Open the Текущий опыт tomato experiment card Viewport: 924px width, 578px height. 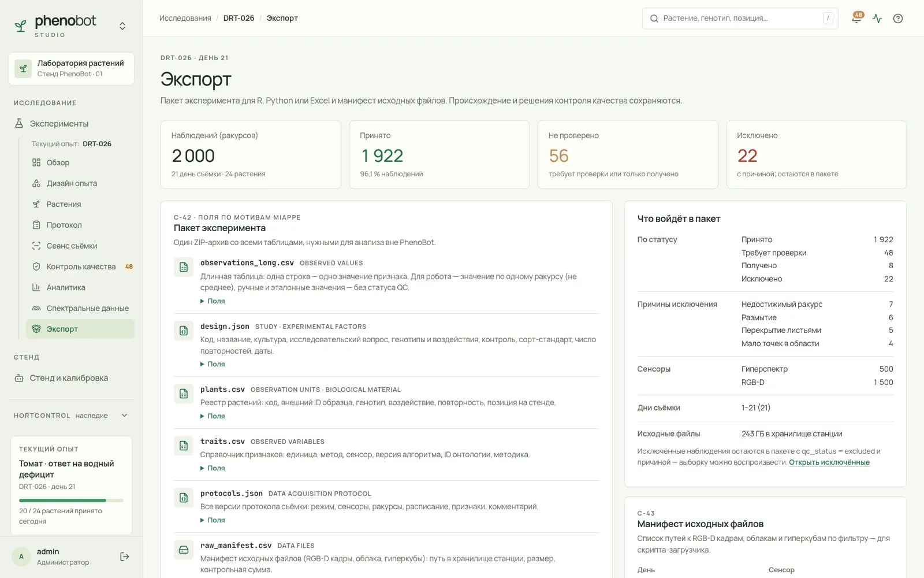tap(72, 486)
